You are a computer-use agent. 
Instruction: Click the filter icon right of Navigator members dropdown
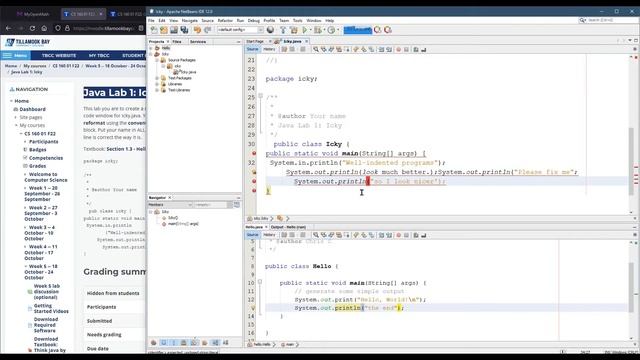click(237, 204)
